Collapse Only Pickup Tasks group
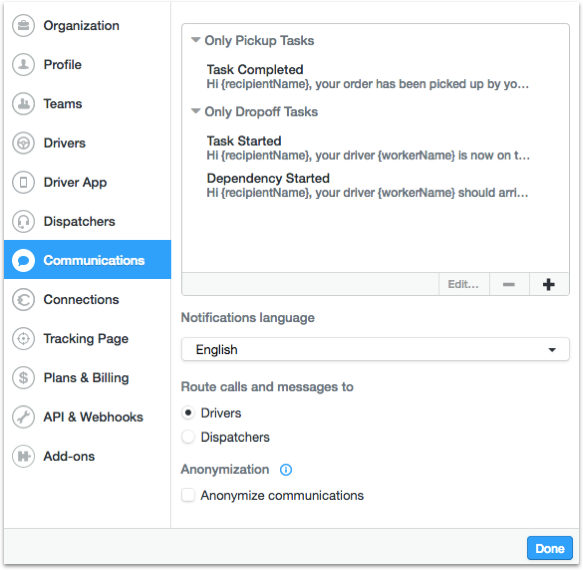The image size is (583, 570). coord(196,40)
